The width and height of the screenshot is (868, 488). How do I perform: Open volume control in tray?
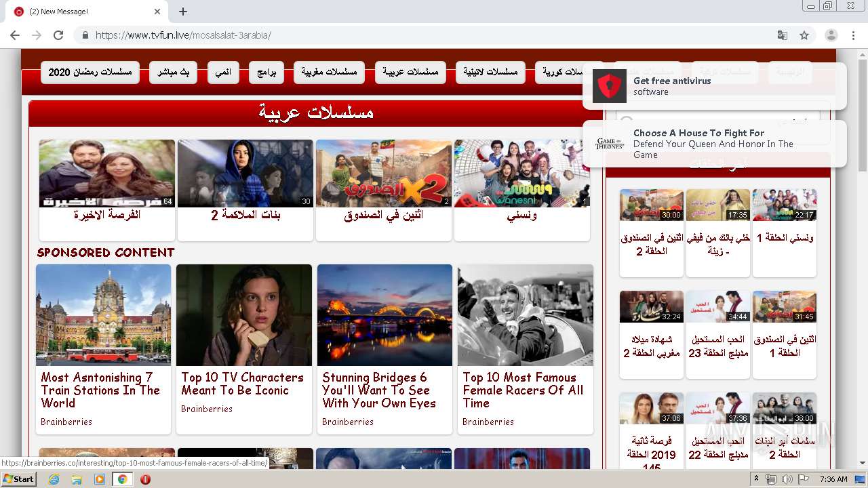tap(787, 479)
